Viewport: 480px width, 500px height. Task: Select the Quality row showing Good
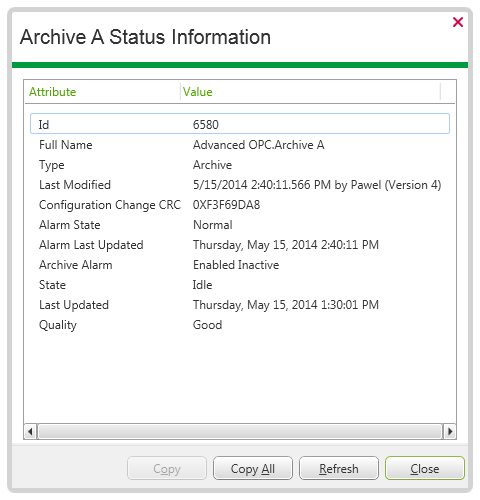240,325
